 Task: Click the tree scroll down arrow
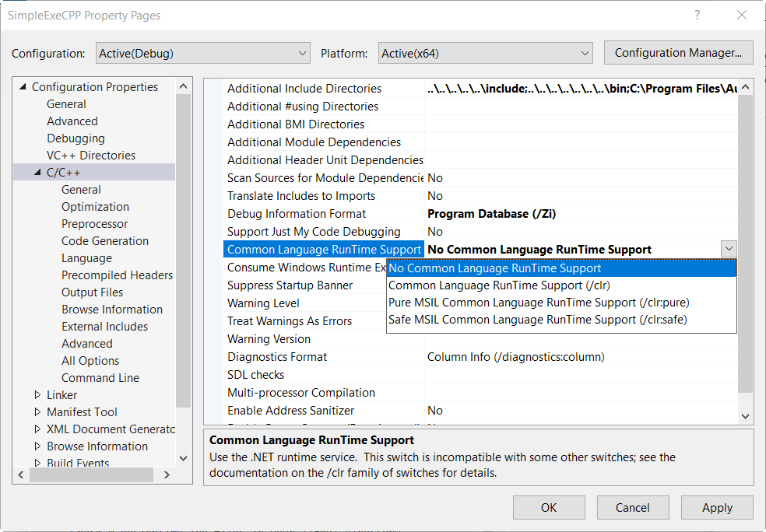183,458
